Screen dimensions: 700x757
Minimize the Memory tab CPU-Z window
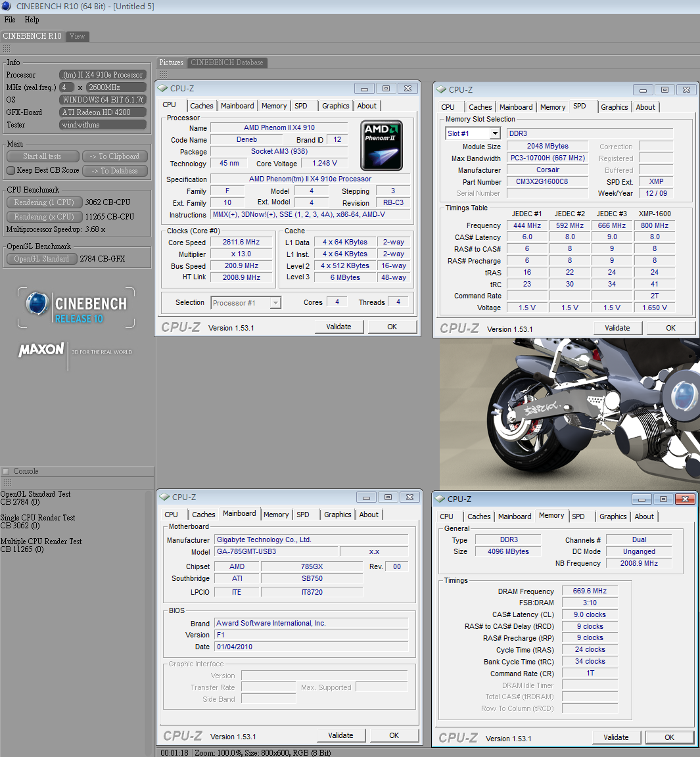pos(642,499)
